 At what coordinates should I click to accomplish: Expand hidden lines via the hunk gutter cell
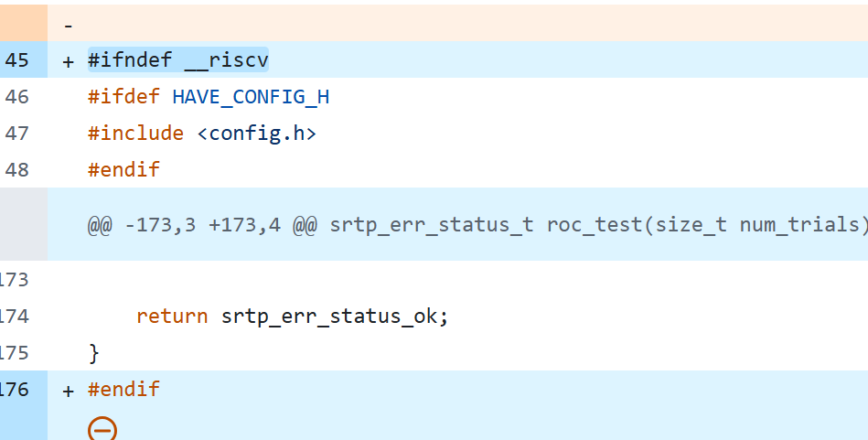pyautogui.click(x=24, y=224)
